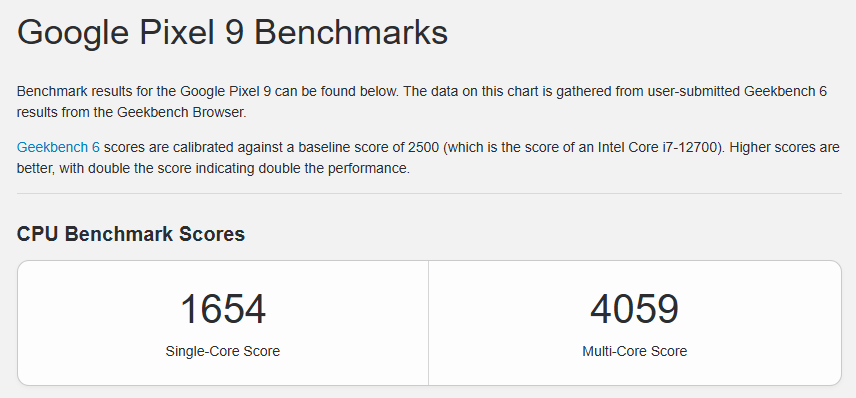
Task: Open the blue Geekbench 6 link
Action: coord(58,147)
